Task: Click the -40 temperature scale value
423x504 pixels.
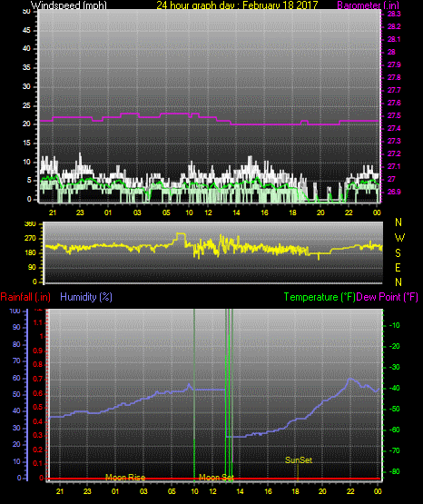Action: coord(395,388)
